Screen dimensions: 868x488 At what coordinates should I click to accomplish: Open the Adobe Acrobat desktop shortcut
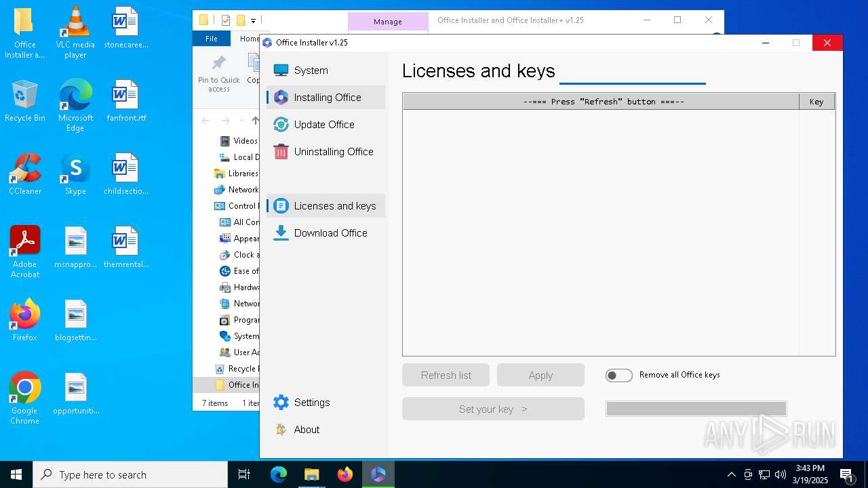25,251
